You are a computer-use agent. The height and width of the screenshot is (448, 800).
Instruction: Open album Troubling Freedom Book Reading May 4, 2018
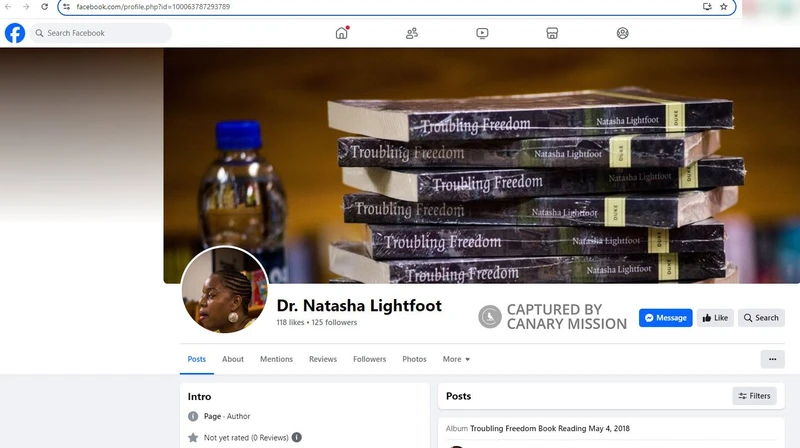(549, 429)
